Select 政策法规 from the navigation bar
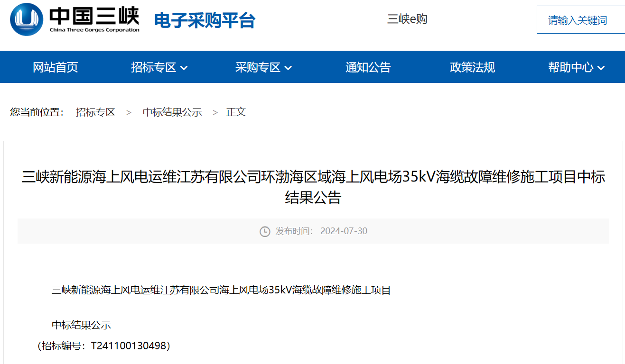The width and height of the screenshot is (625, 364). point(472,67)
